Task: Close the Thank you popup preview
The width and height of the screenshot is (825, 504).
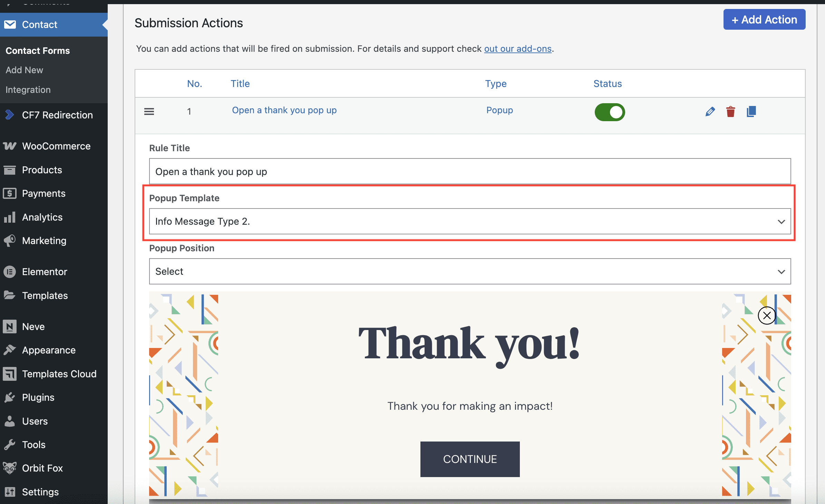Action: [x=767, y=316]
